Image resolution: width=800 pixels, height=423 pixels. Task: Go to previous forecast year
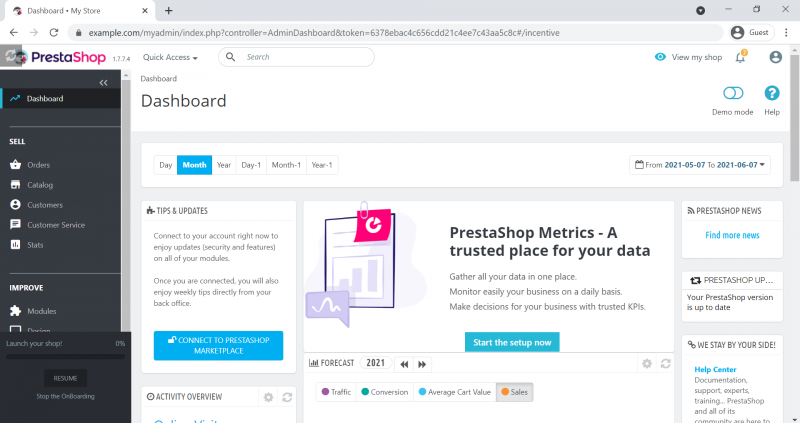pyautogui.click(x=404, y=364)
